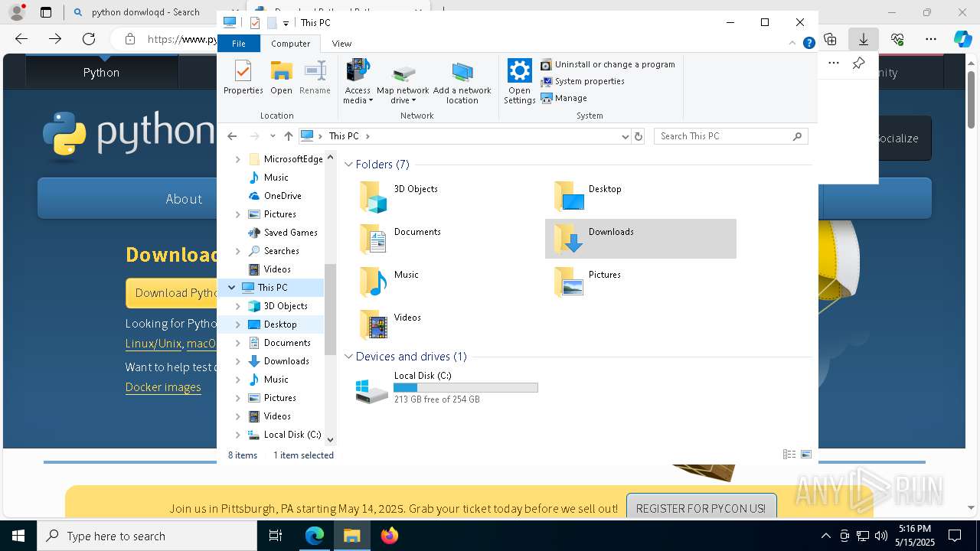Click REGISTER FOR PYCON US! button
Viewport: 980px width, 551px height.
tap(701, 508)
